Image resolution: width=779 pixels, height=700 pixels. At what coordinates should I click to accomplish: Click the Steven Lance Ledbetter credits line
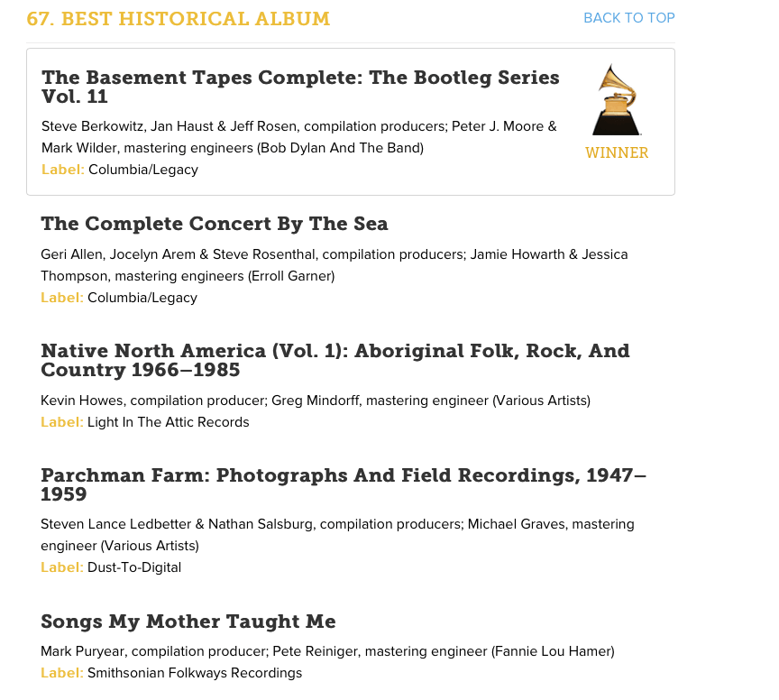(x=337, y=535)
